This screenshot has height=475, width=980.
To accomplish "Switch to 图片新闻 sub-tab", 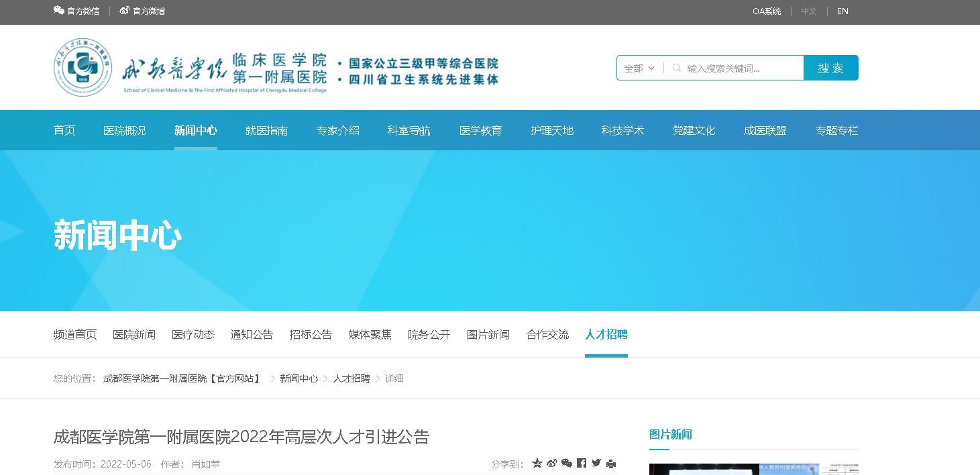I will (488, 334).
